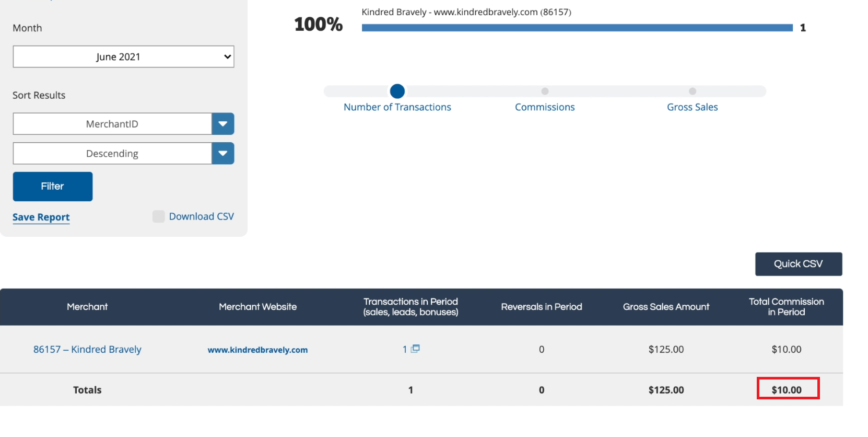
Task: Click the Gross Sales Amount column header
Action: 666,307
